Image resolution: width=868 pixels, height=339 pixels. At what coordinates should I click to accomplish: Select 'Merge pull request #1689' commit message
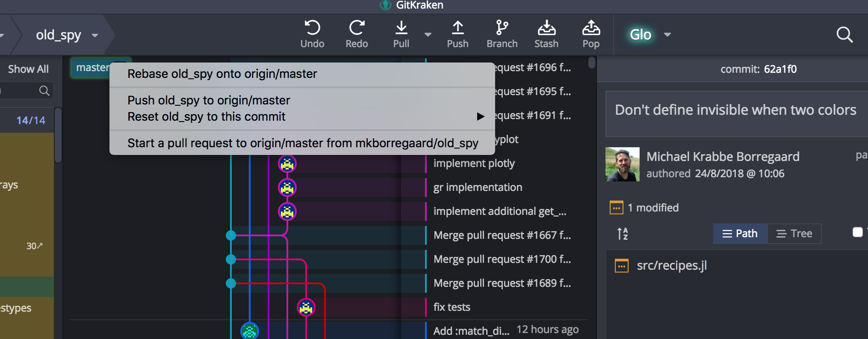pyautogui.click(x=502, y=283)
